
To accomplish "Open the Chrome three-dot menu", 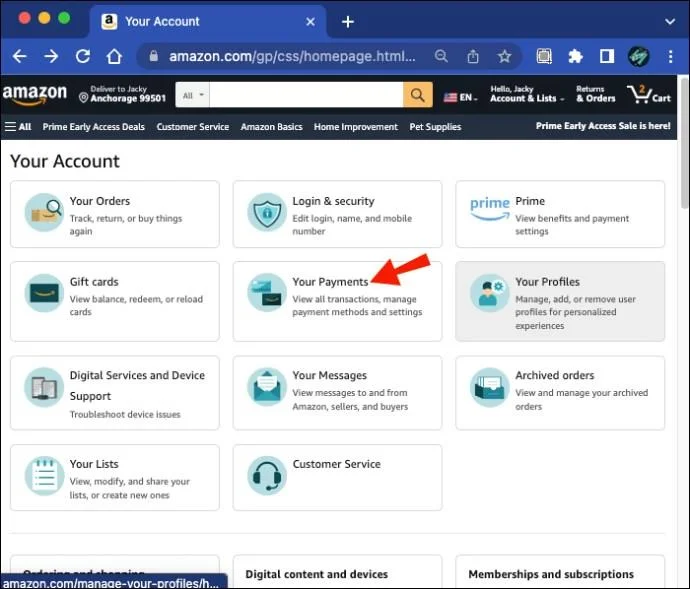I will click(670, 56).
